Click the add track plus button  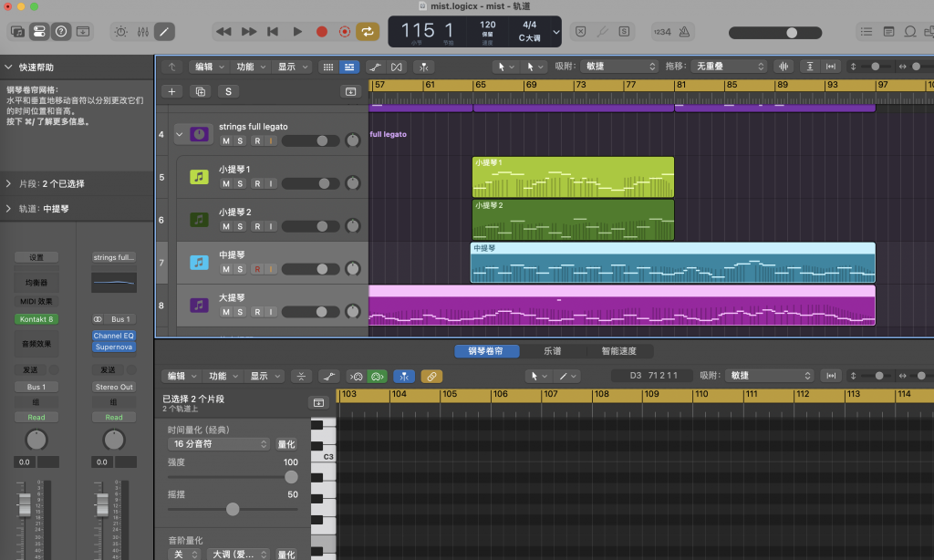pos(171,91)
